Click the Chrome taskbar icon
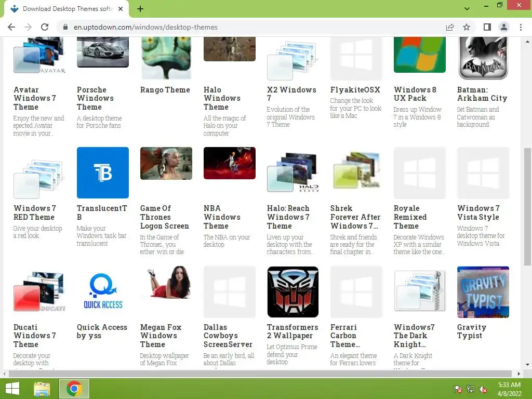532x399 pixels. pos(74,389)
